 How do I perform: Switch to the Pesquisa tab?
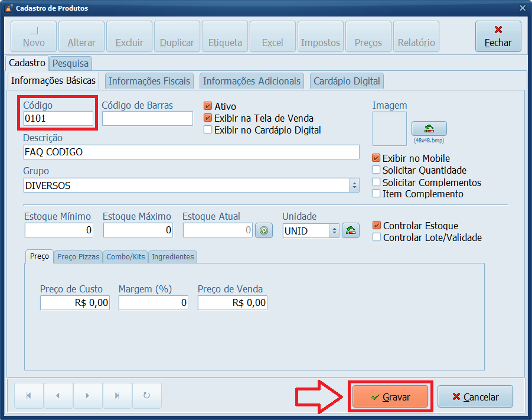[x=70, y=63]
